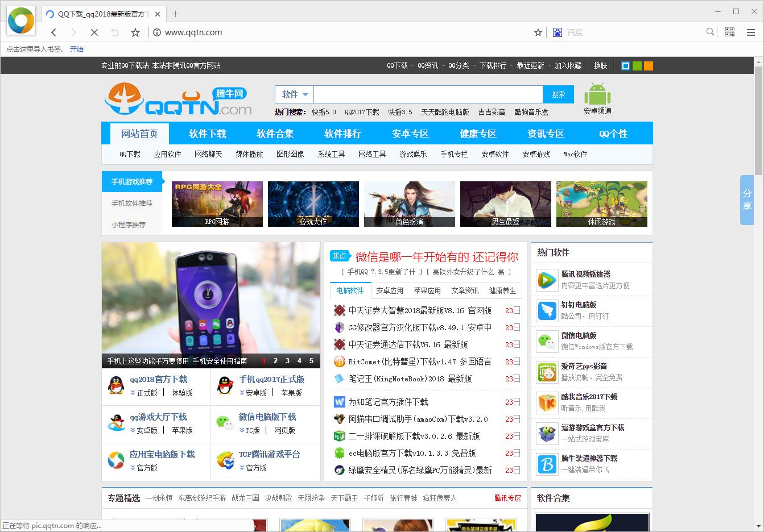This screenshot has height=532, width=764.
Task: Click the 钉钉电脑版 app icon
Action: 547,310
